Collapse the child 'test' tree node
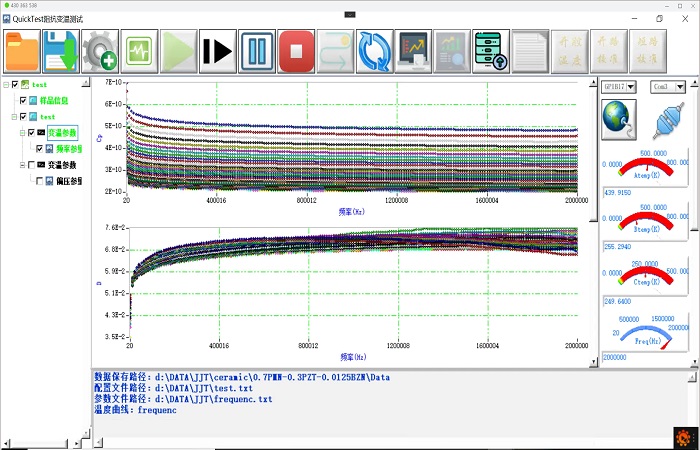This screenshot has width=700, height=450. point(14,117)
